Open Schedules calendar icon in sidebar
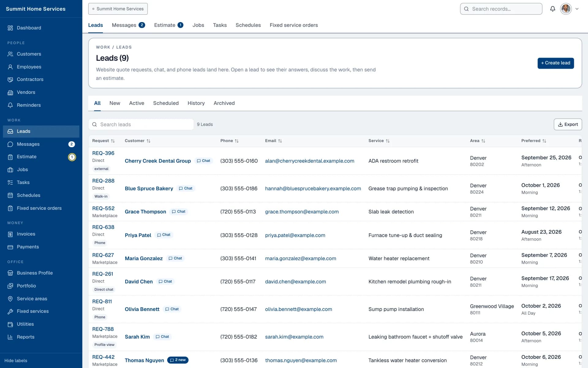The height and width of the screenshot is (368, 588). click(10, 195)
